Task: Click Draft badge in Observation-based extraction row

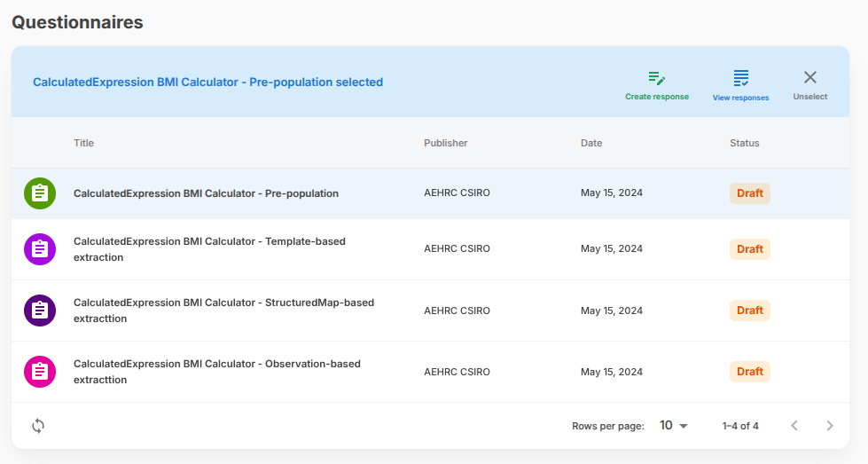Action: click(749, 372)
